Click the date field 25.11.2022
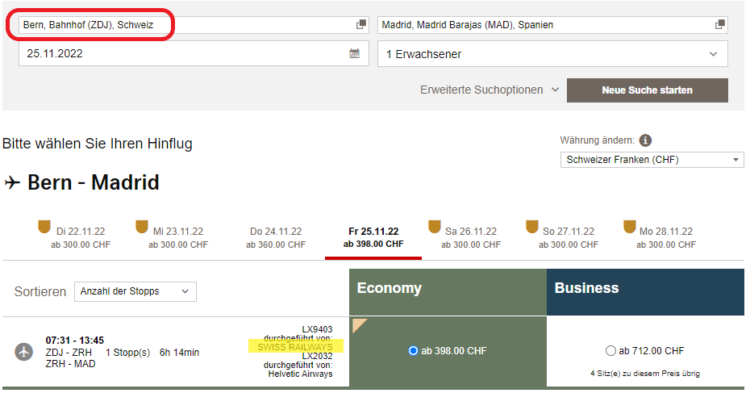The image size is (750, 393). point(194,54)
